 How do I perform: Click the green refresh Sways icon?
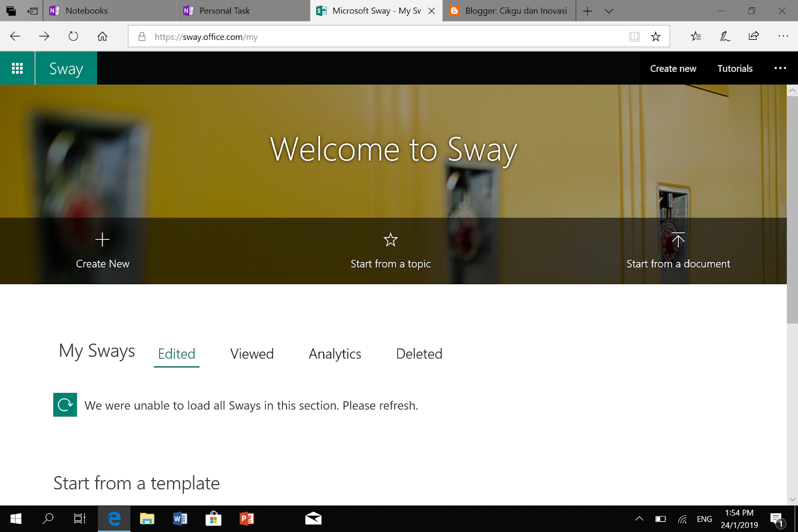(x=65, y=405)
